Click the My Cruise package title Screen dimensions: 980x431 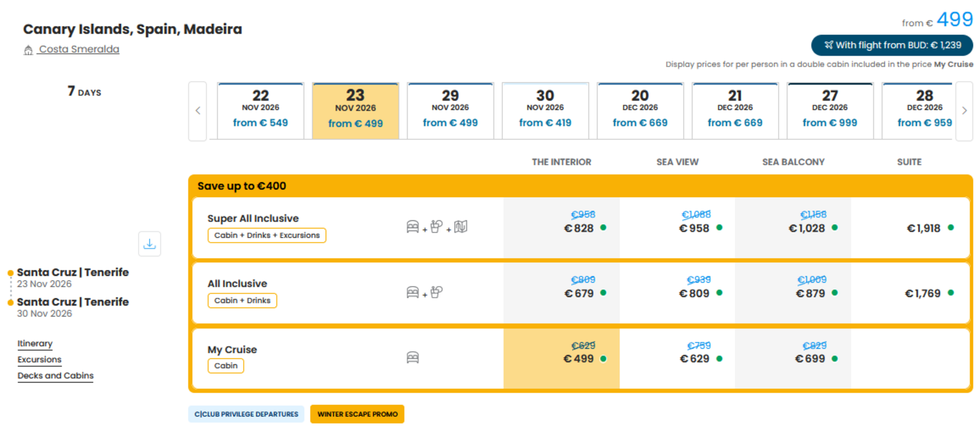pyautogui.click(x=232, y=350)
